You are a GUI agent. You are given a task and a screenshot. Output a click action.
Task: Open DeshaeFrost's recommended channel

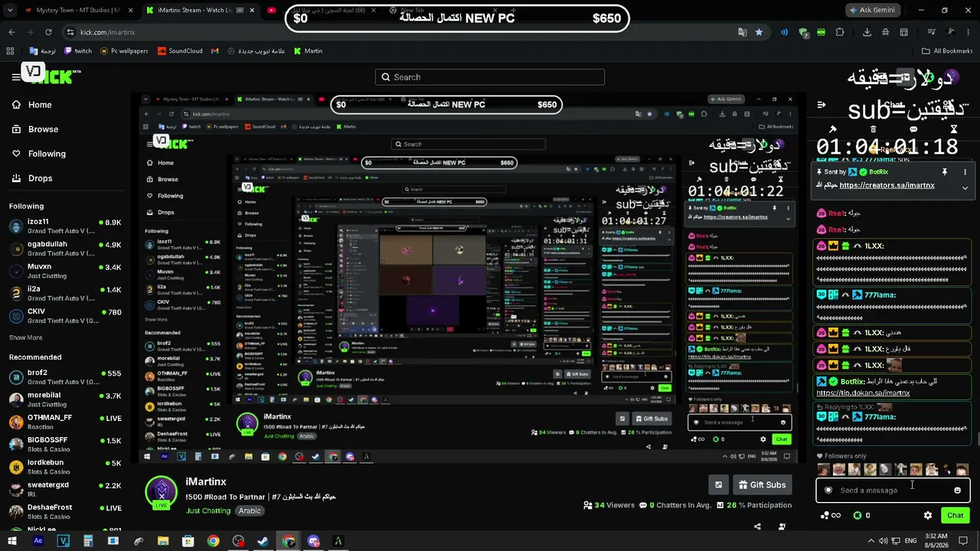65,512
